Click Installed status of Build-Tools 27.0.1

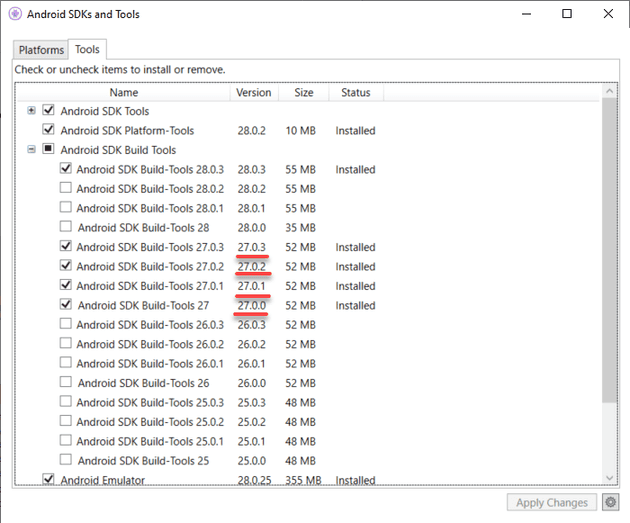[x=356, y=286]
